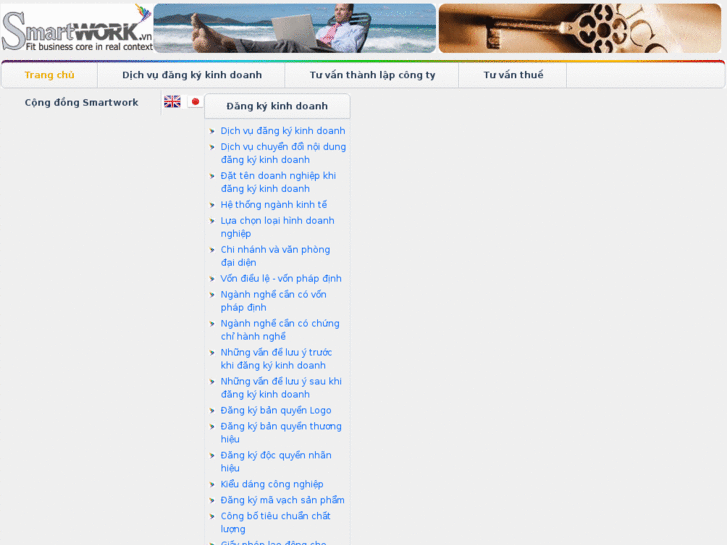Screen dimensions: 727x545
Task: Open the Dịch vụ đăng ký kinh doanh menu
Action: tap(192, 75)
